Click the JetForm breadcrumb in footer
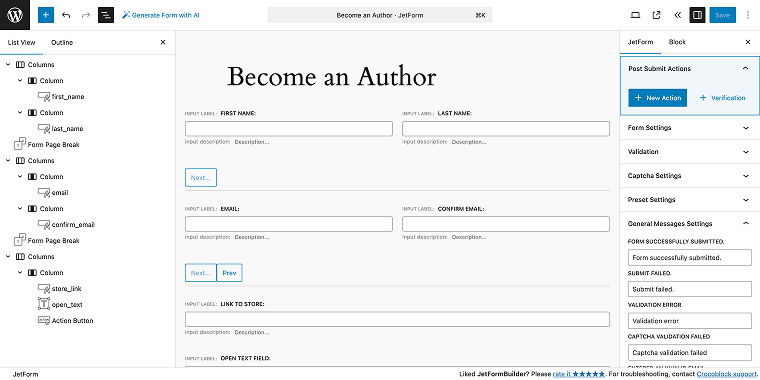 tap(26, 374)
